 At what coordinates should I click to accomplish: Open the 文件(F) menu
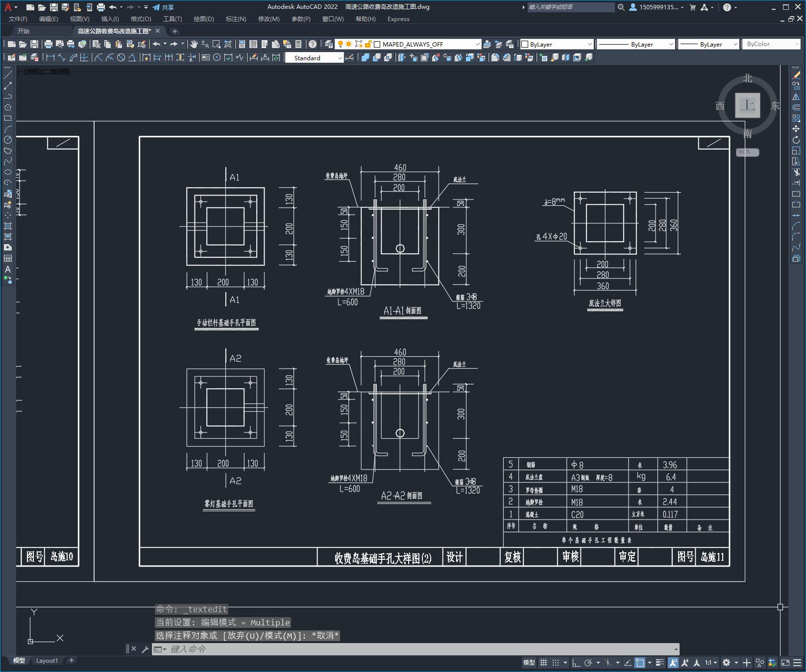pos(18,19)
